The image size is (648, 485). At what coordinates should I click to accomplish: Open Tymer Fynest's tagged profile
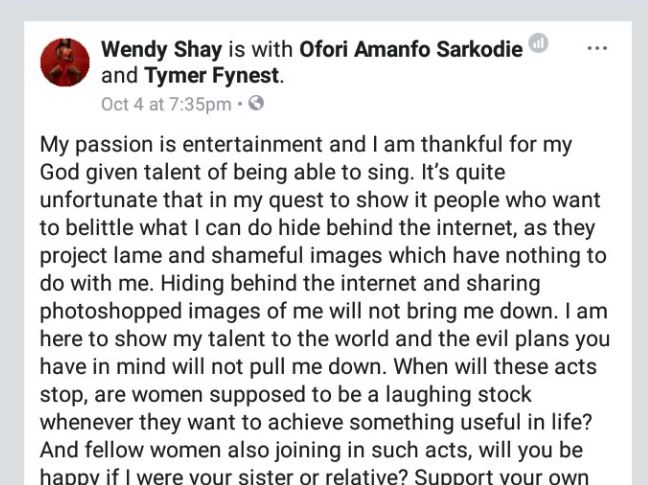pos(214,75)
